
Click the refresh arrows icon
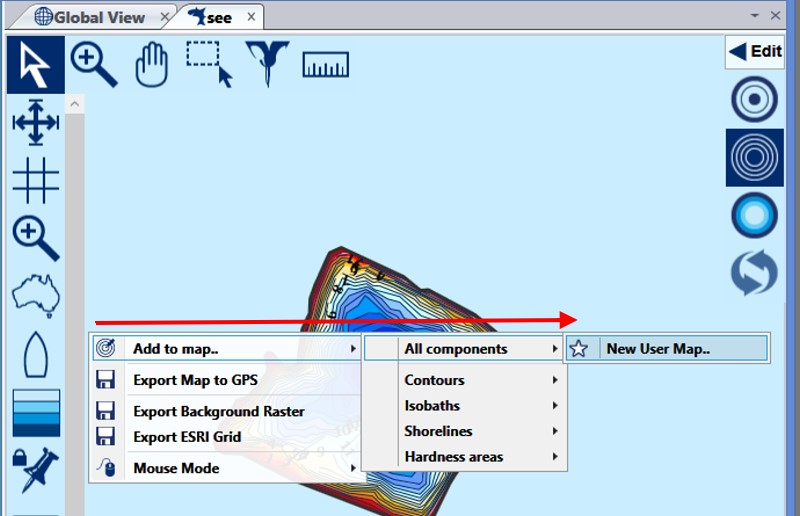754,273
